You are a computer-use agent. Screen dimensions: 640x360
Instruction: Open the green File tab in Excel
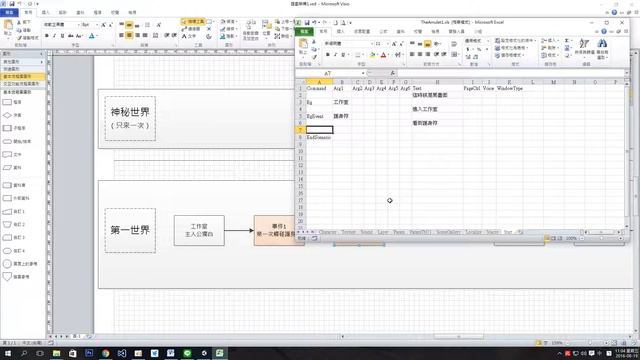[x=304, y=31]
